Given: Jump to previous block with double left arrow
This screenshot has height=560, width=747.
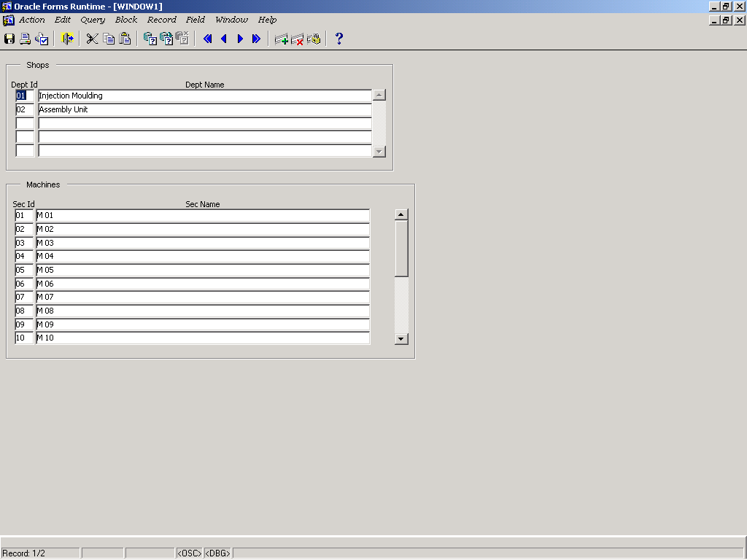Looking at the screenshot, I should [x=208, y=39].
